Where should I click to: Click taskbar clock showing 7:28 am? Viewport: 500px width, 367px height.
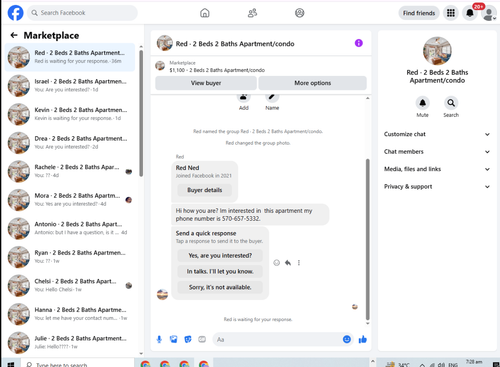[x=474, y=363]
